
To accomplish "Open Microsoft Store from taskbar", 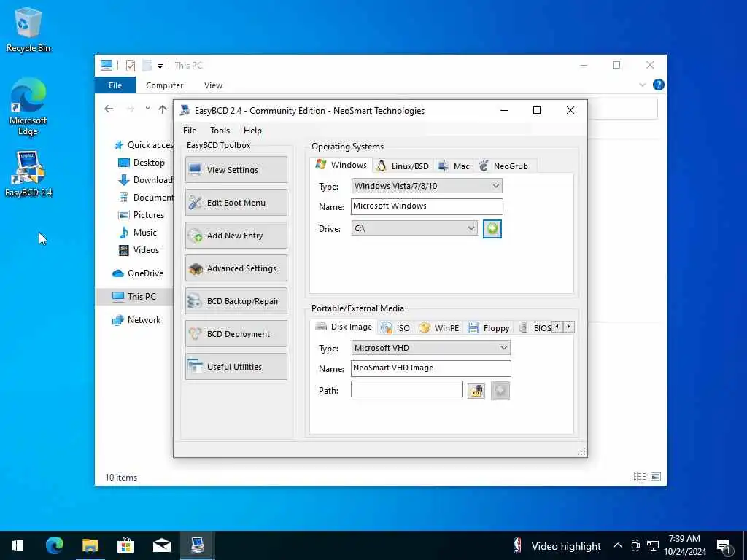I will coord(125,545).
